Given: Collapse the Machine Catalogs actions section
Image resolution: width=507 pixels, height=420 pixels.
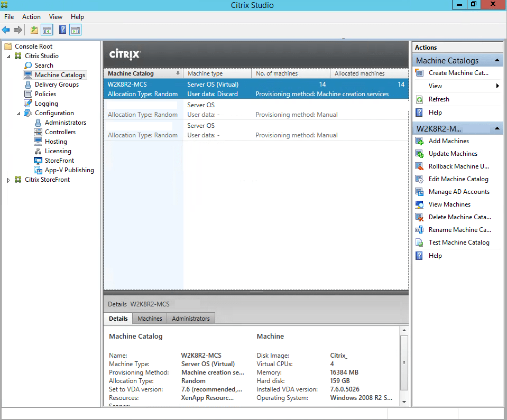Looking at the screenshot, I should tap(497, 60).
